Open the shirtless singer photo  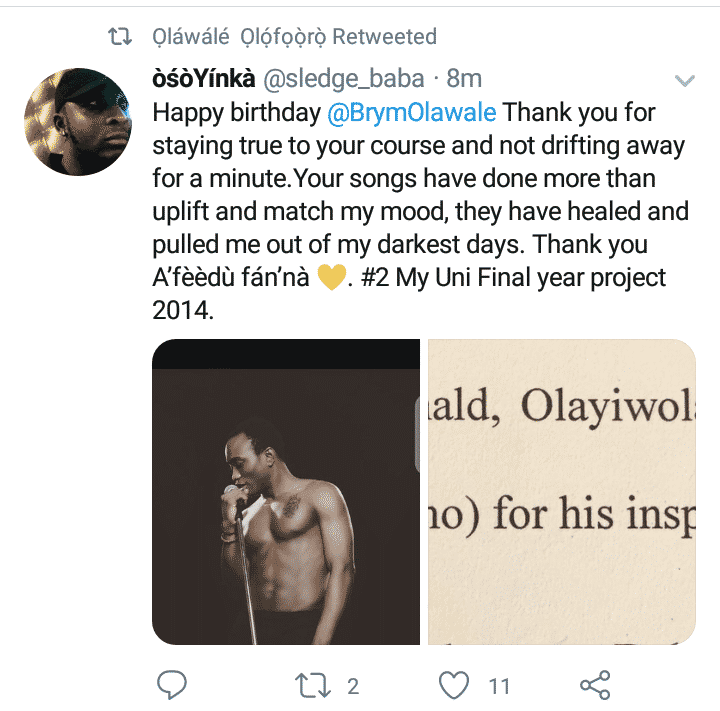coord(286,491)
